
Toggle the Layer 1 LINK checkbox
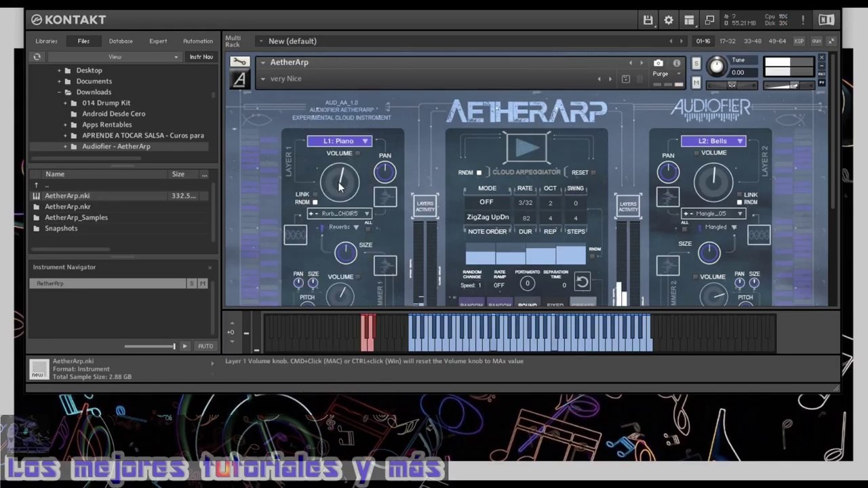tap(315, 195)
